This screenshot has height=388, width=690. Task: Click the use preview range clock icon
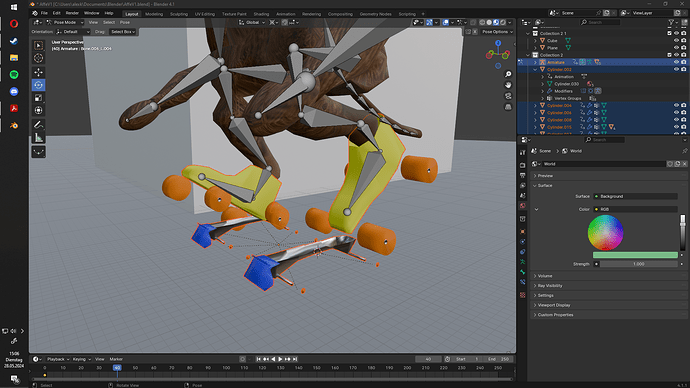click(447, 359)
